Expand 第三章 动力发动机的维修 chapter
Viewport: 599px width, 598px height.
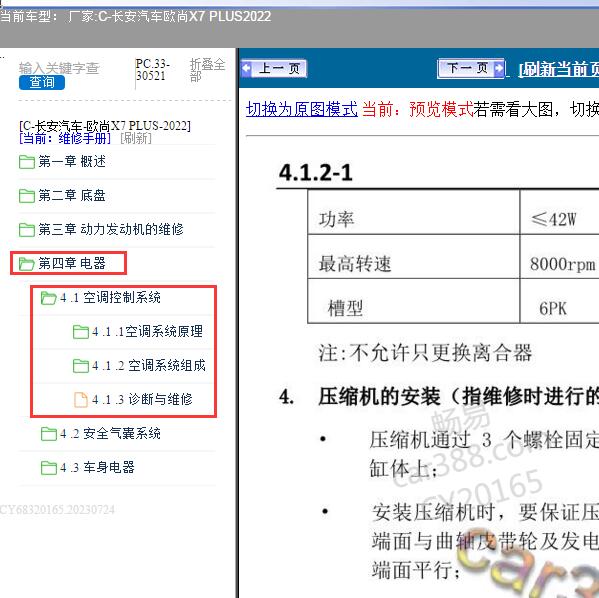[x=111, y=229]
